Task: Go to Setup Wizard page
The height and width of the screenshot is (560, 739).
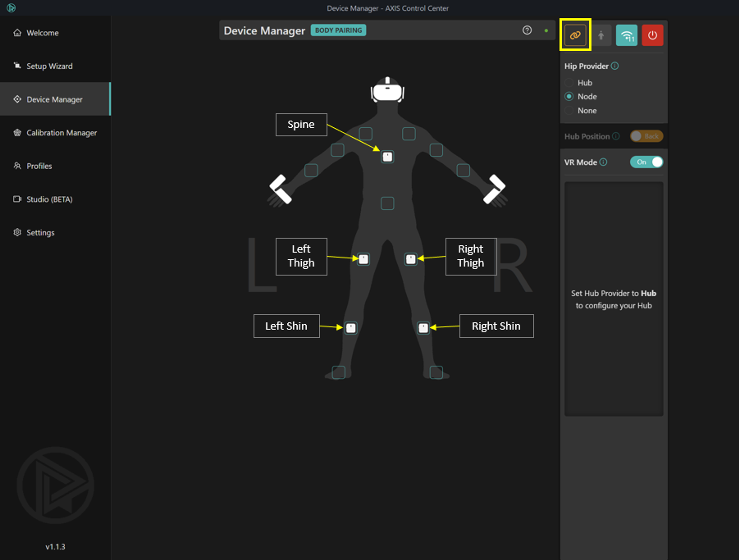Action: (49, 66)
